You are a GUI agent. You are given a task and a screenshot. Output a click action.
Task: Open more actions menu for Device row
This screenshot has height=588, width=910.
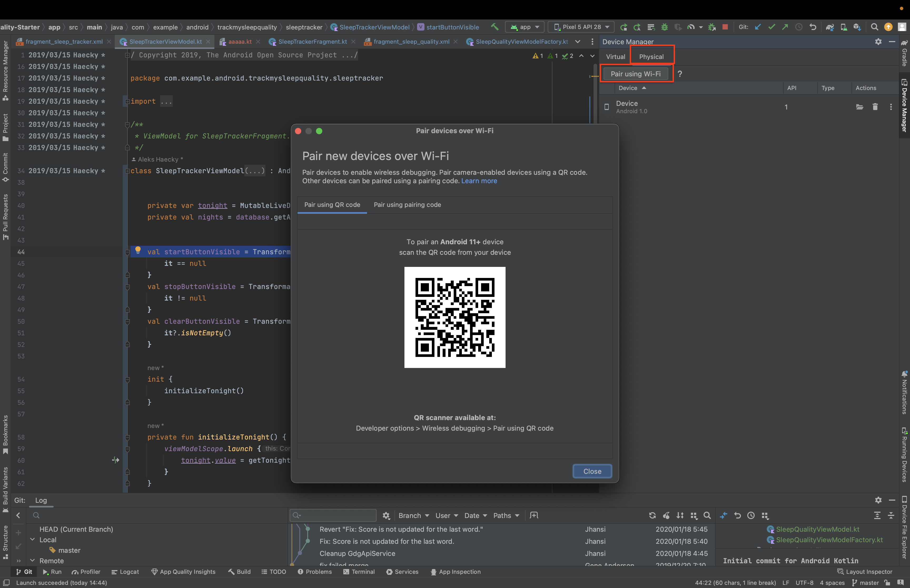click(891, 107)
